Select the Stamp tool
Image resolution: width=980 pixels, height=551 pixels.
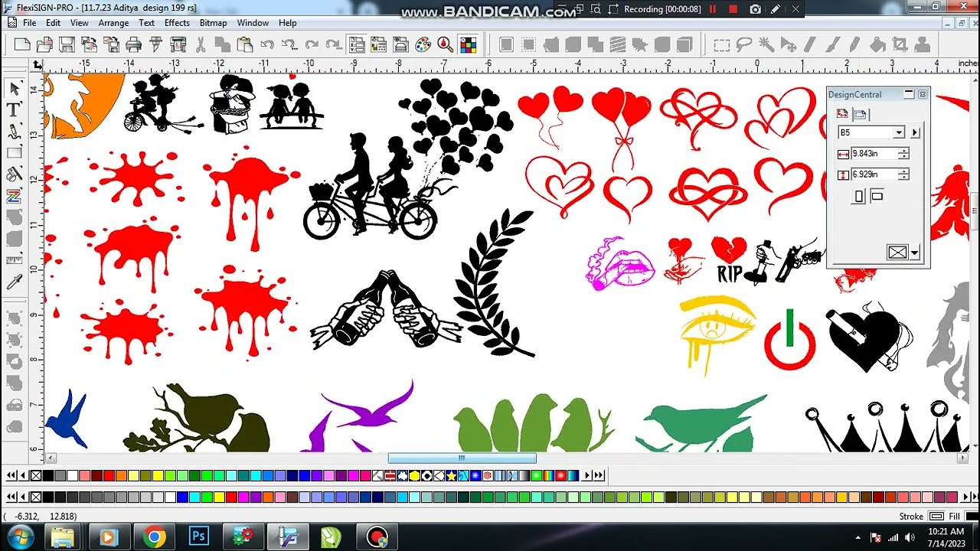tap(922, 44)
